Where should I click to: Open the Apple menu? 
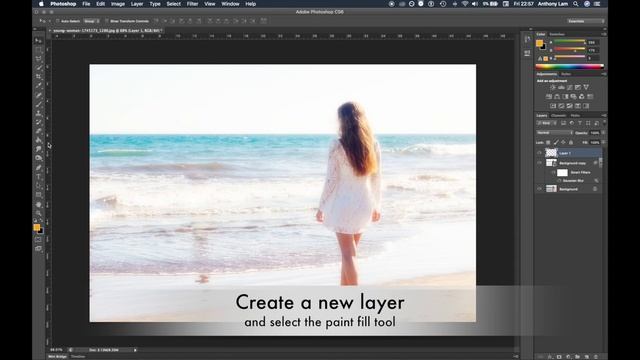click(x=41, y=4)
